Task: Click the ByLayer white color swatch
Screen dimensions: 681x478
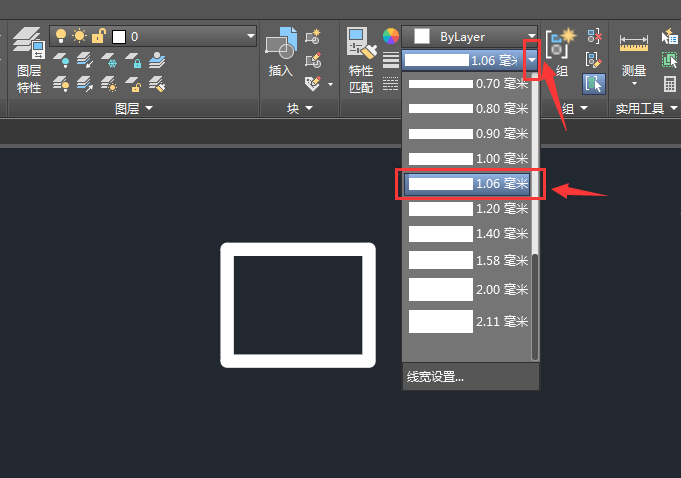Action: (421, 36)
